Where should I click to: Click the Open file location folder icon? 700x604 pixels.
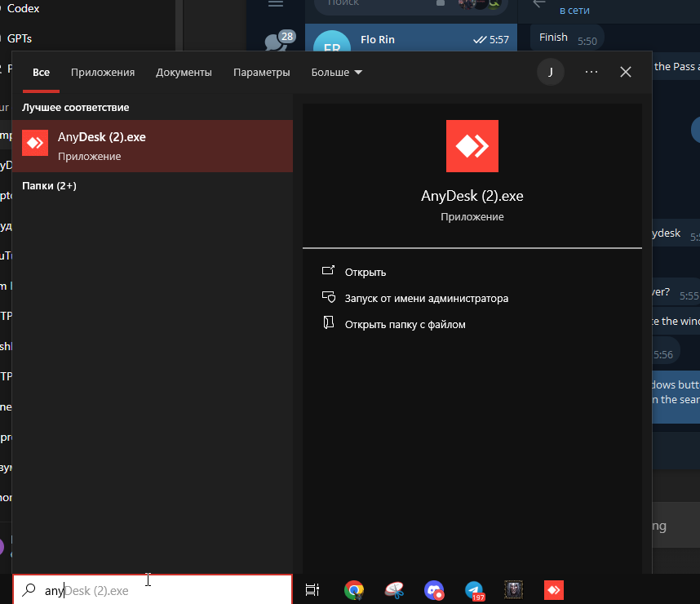(x=329, y=322)
